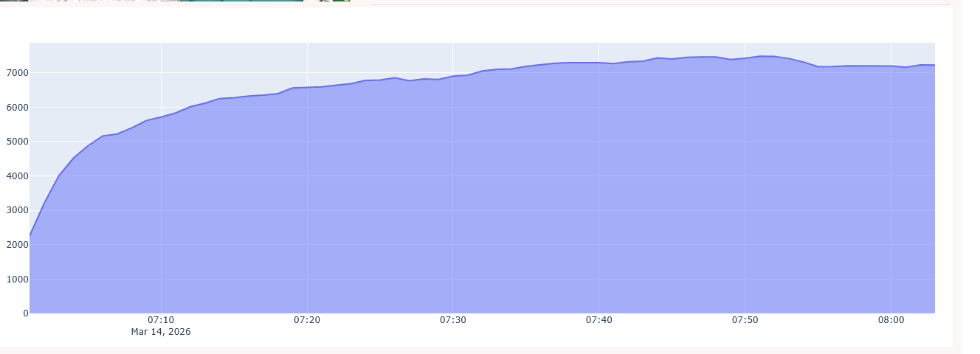Click the 08:00 x-axis tick label

pyautogui.click(x=891, y=320)
